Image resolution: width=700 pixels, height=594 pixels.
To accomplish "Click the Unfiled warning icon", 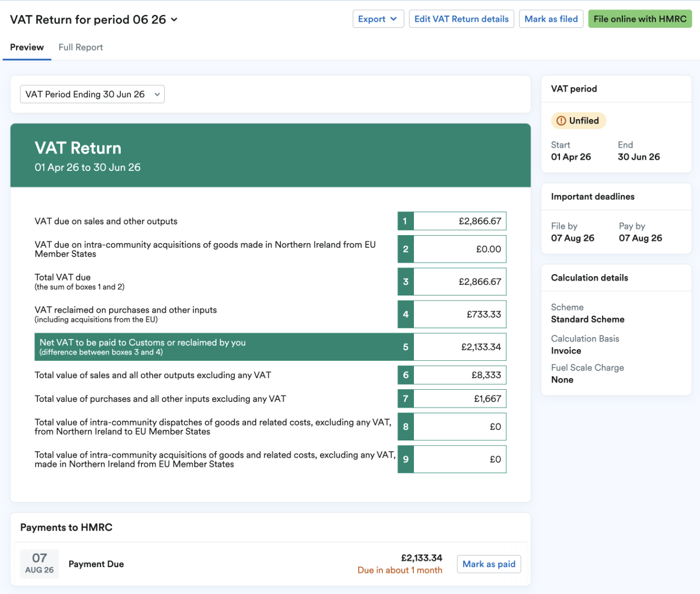I will coord(561,121).
